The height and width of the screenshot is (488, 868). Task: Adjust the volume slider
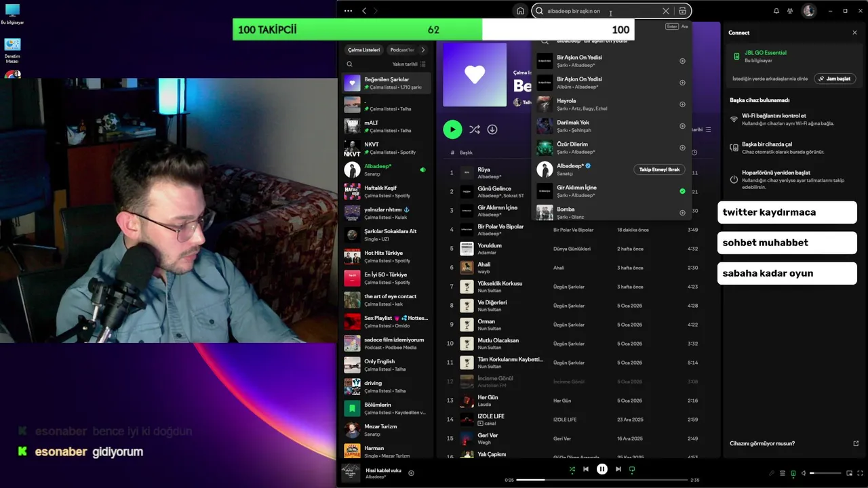click(825, 473)
